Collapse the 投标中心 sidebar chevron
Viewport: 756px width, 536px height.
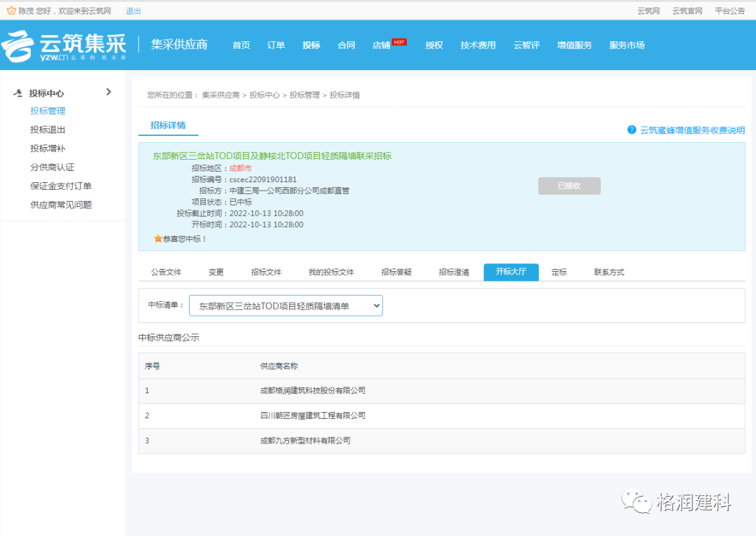pyautogui.click(x=108, y=92)
